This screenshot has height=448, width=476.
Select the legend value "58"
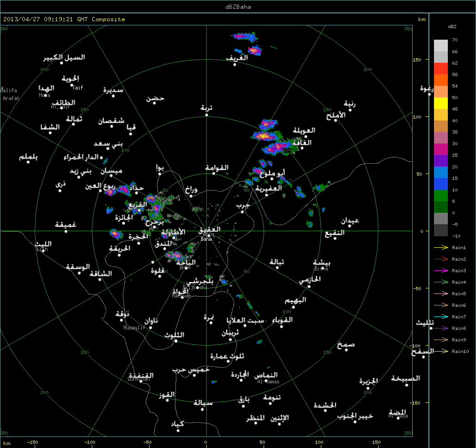(455, 75)
